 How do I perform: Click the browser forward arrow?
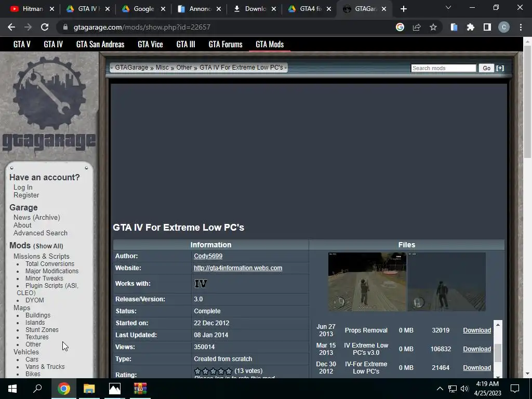[28, 27]
